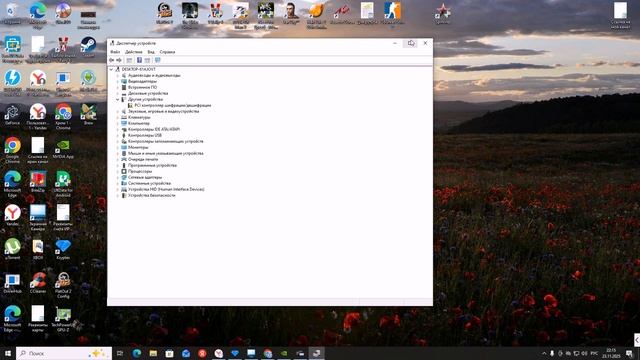Viewport: 640px width, 360px height.
Task: Open the GeForce desktop shortcut
Action: [x=12, y=115]
